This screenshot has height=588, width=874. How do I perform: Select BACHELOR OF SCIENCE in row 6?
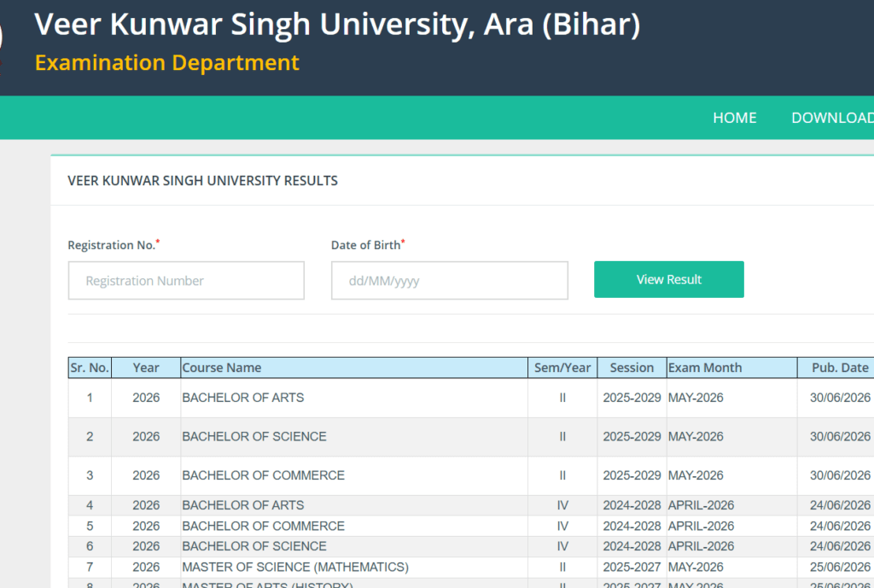point(254,546)
